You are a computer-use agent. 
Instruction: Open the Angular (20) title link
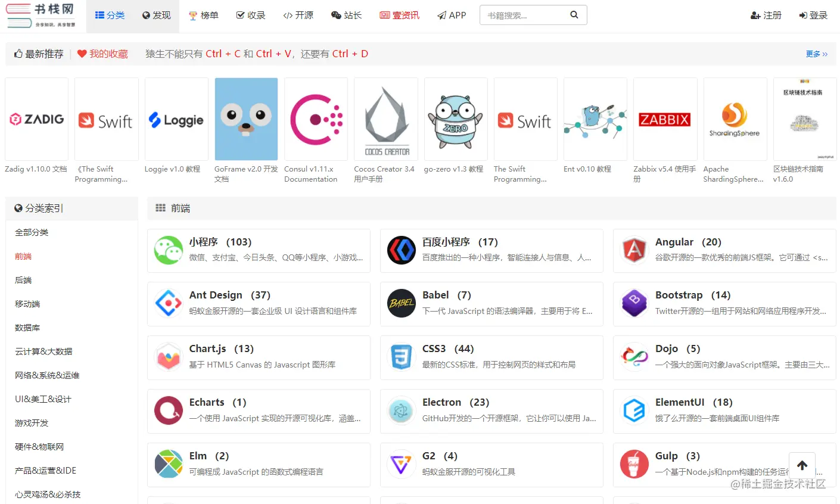coord(688,242)
